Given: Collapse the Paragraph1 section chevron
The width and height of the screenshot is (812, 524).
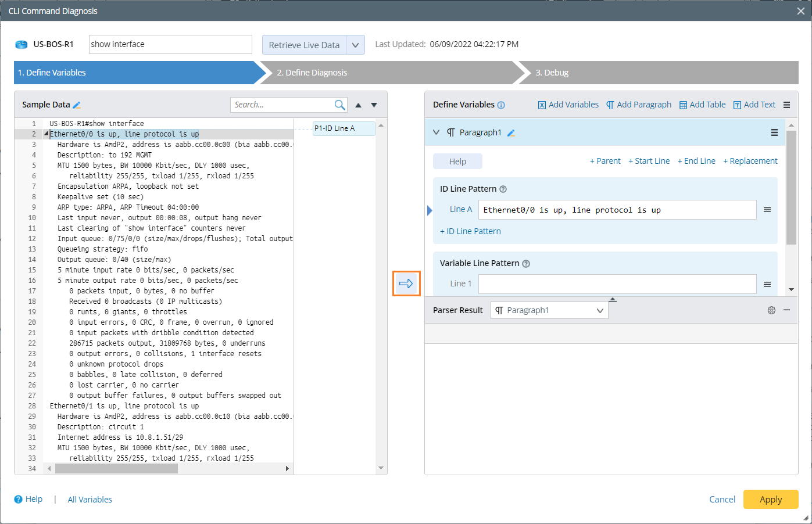Looking at the screenshot, I should [x=437, y=132].
